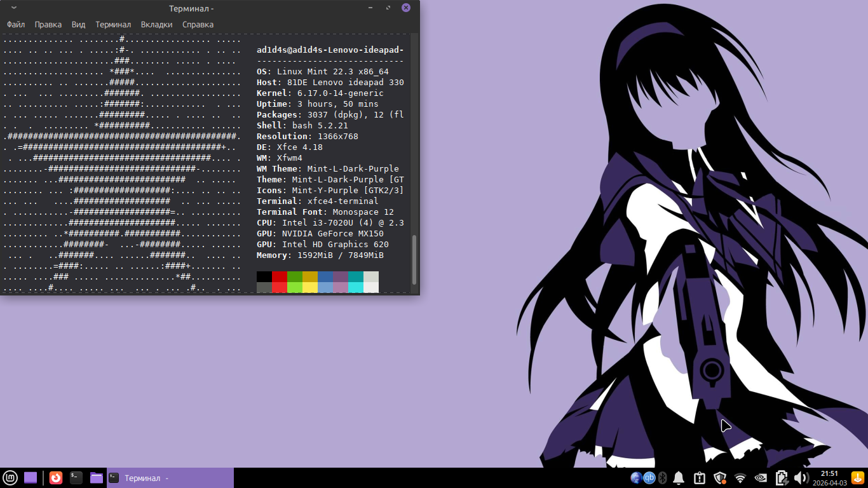This screenshot has width=868, height=488.
Task: Click the "Terminal Font: Monospace 12" line
Action: pyautogui.click(x=325, y=212)
